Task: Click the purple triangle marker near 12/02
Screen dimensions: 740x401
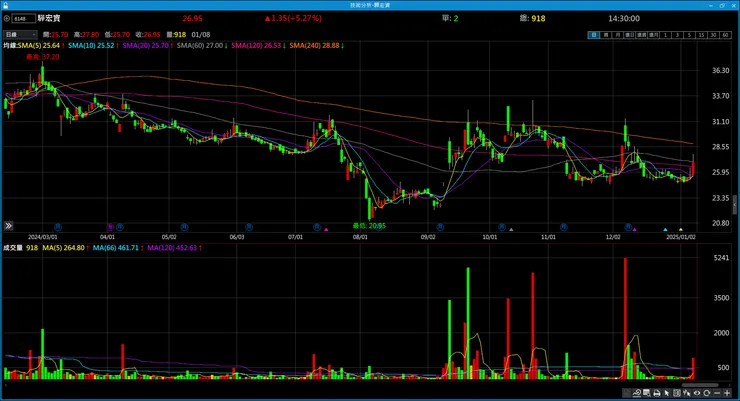Action: [635, 230]
